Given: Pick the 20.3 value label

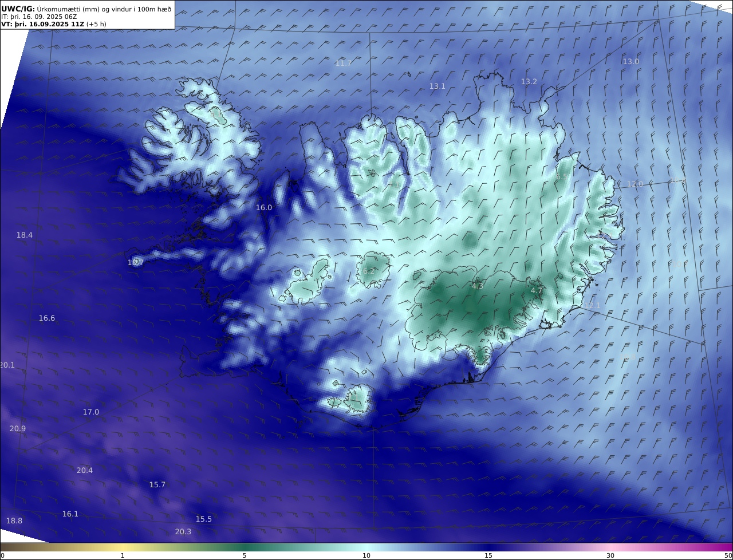Looking at the screenshot, I should click(x=183, y=532).
